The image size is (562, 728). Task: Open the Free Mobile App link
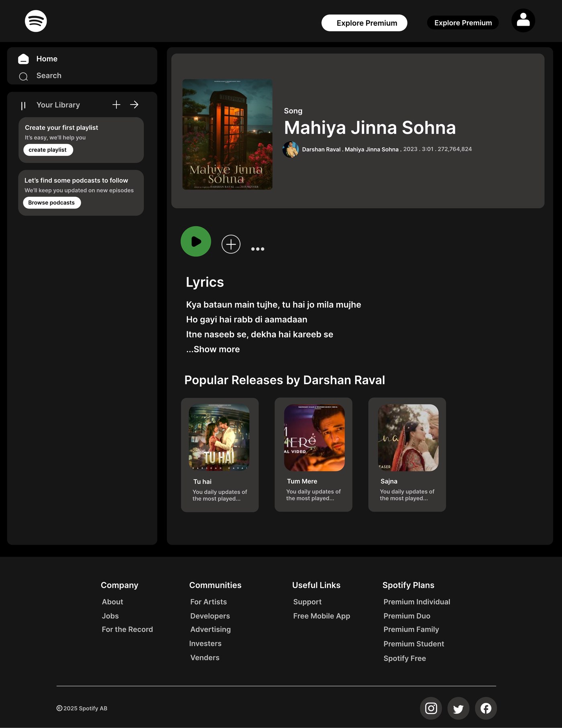322,616
